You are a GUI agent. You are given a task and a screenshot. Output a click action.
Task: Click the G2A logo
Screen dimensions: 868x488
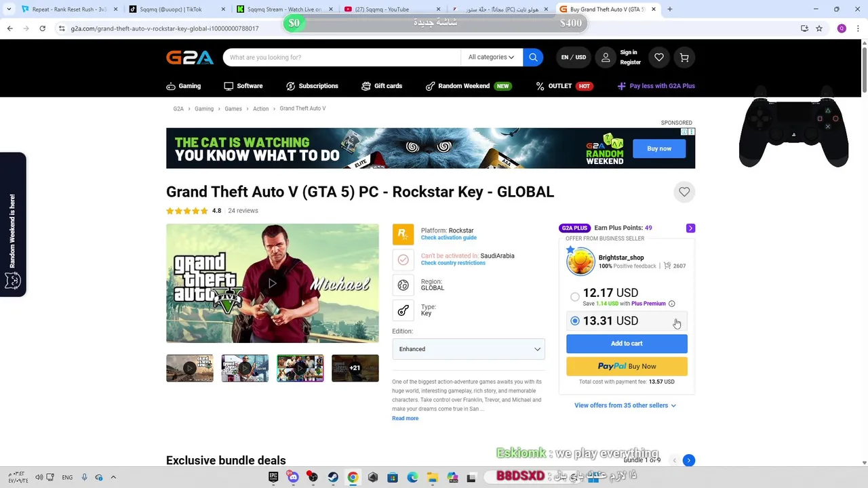[x=190, y=58]
